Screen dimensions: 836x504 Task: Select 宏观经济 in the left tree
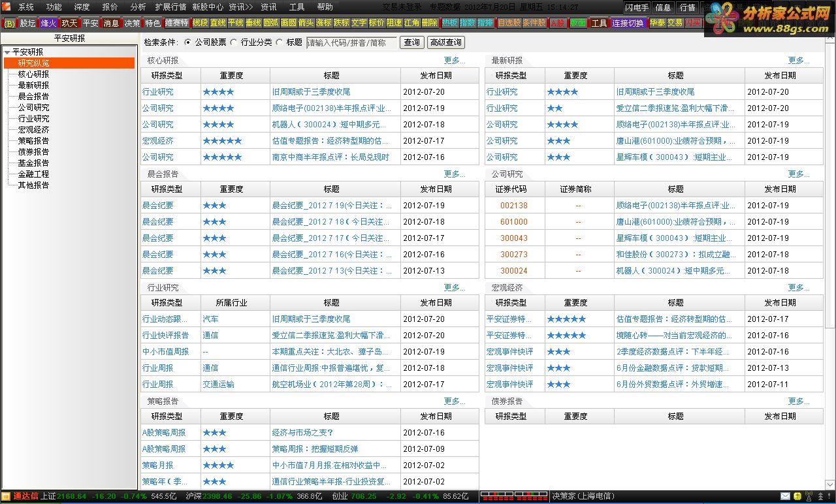pyautogui.click(x=33, y=130)
